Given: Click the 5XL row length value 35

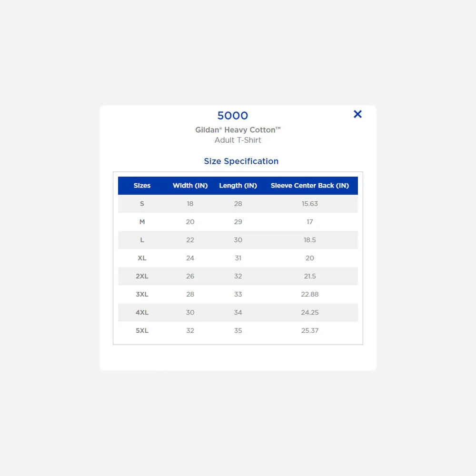Looking at the screenshot, I should 238,330.
